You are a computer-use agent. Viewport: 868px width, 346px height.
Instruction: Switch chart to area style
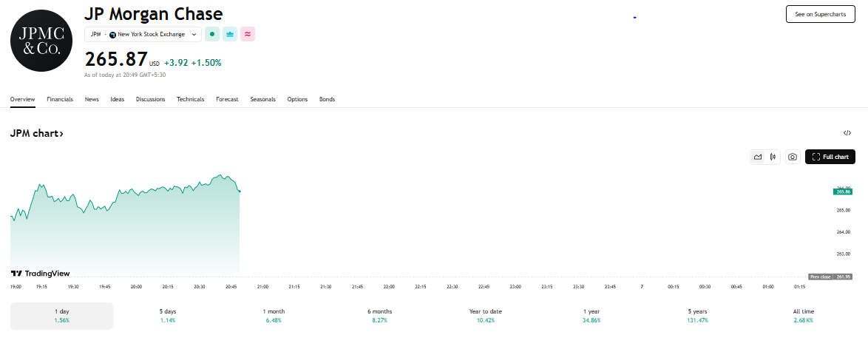[x=758, y=157]
